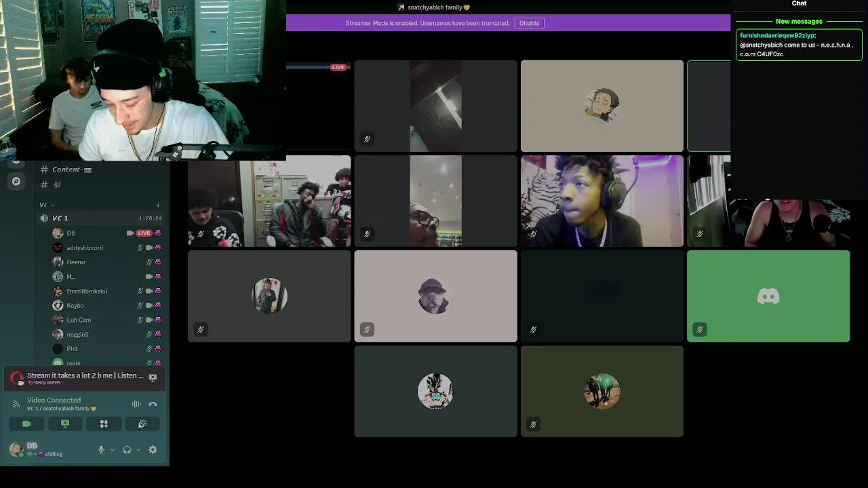Select the purple-lit room webcam tile

(602, 201)
